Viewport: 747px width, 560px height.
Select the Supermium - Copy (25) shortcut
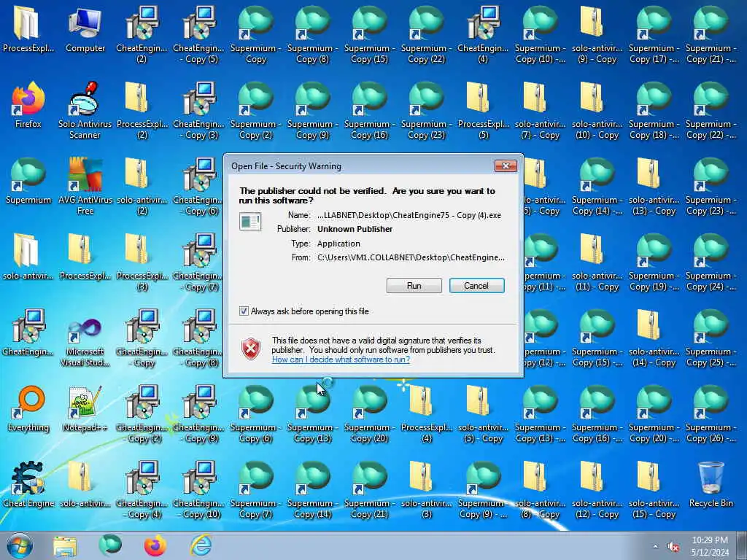(711, 338)
